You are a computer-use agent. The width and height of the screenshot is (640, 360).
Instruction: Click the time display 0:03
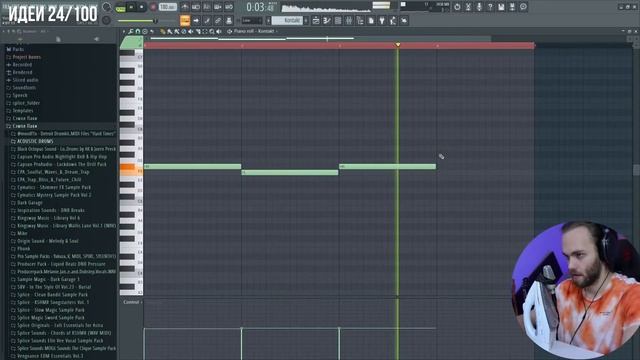[260, 7]
